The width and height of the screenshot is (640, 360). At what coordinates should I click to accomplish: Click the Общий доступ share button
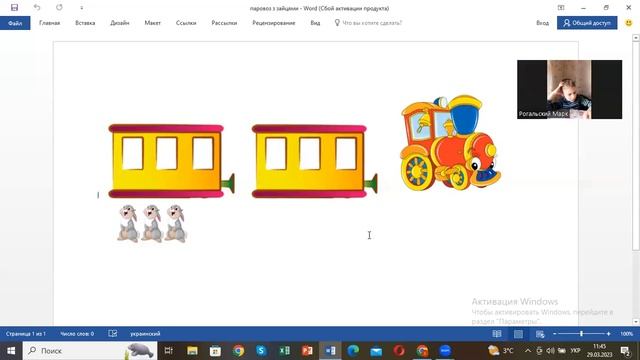click(587, 23)
